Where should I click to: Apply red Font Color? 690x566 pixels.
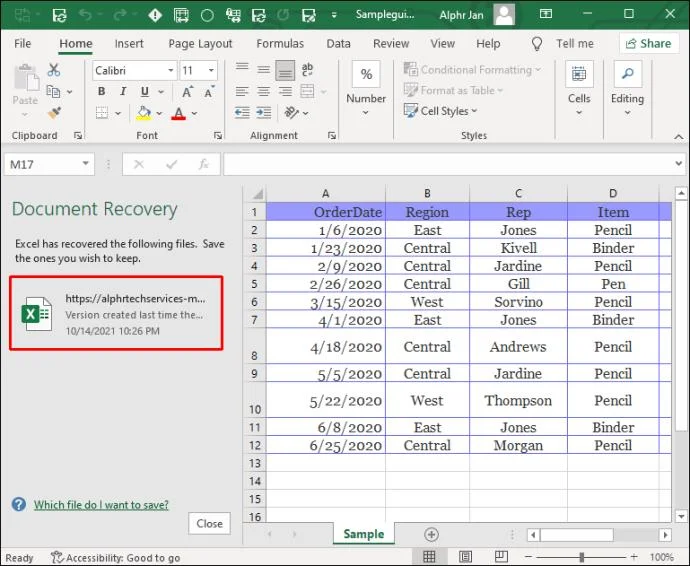[178, 113]
